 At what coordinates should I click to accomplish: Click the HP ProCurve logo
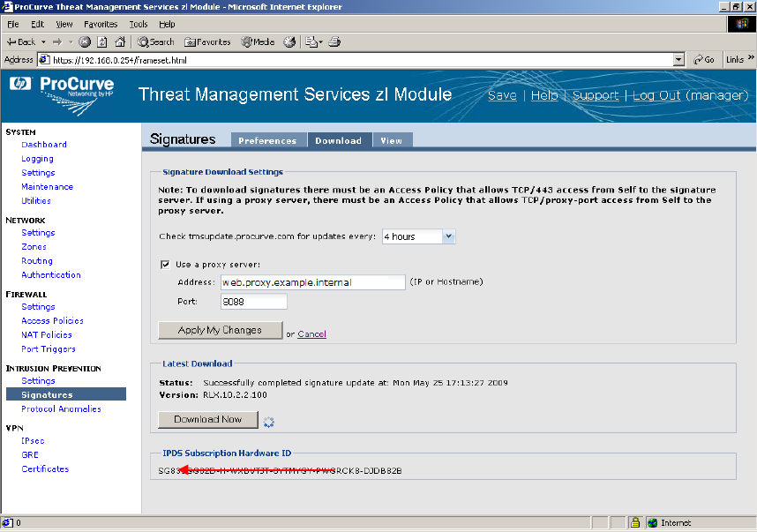coord(63,95)
